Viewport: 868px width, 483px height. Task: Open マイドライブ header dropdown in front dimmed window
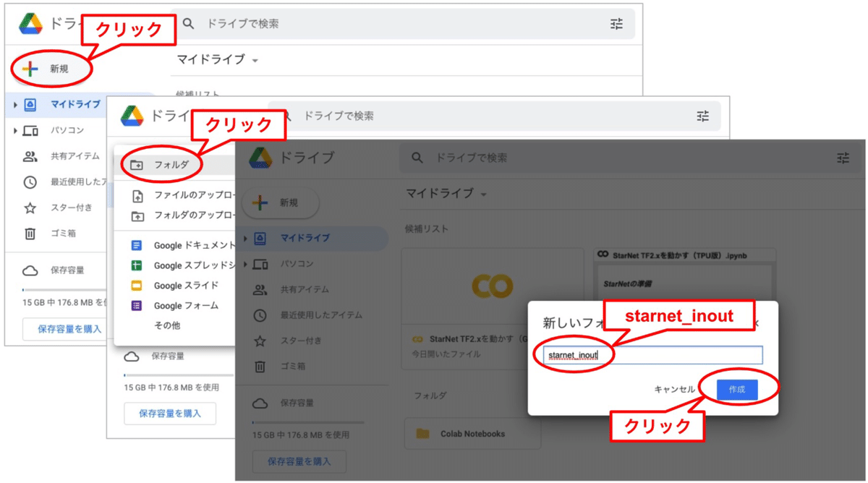click(446, 194)
